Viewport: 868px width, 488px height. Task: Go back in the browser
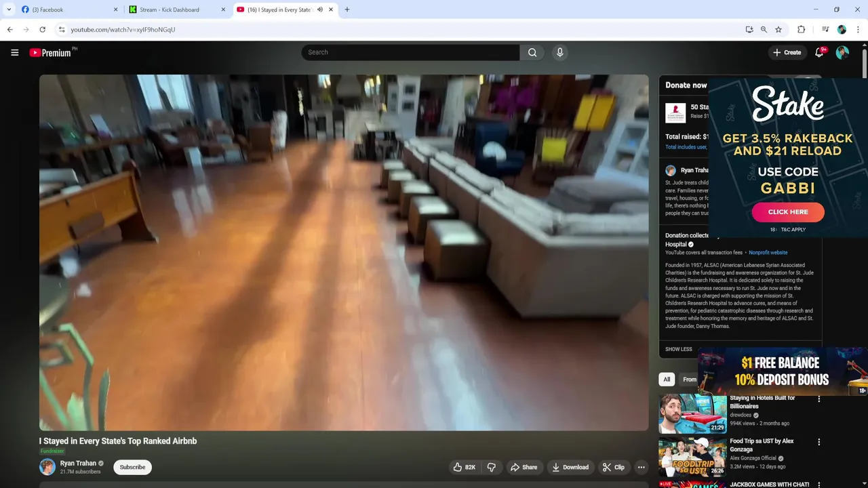pos(9,29)
